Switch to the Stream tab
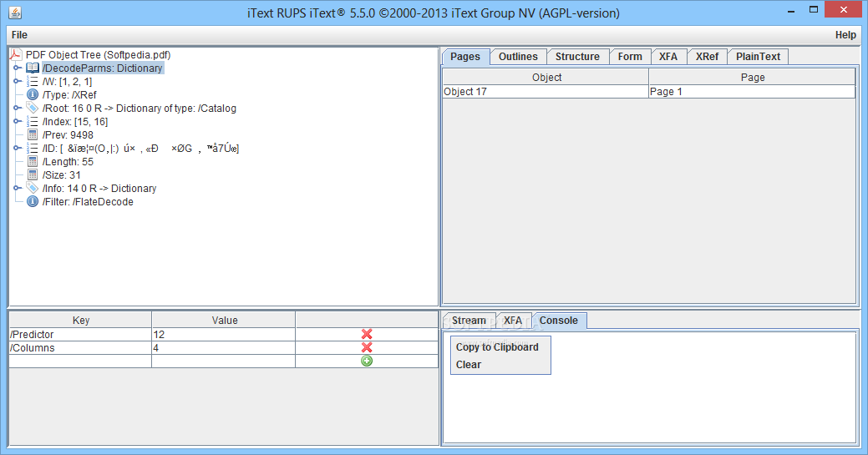This screenshot has width=868, height=455. pyautogui.click(x=469, y=321)
